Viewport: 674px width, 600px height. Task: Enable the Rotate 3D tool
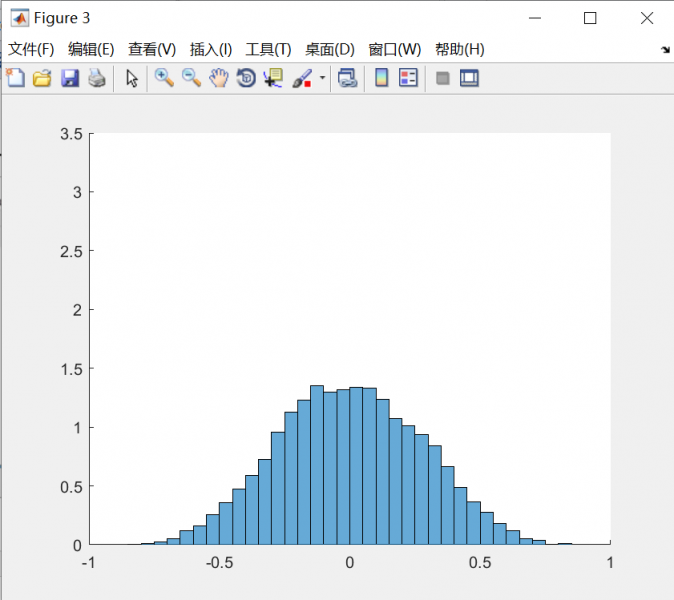tap(245, 78)
